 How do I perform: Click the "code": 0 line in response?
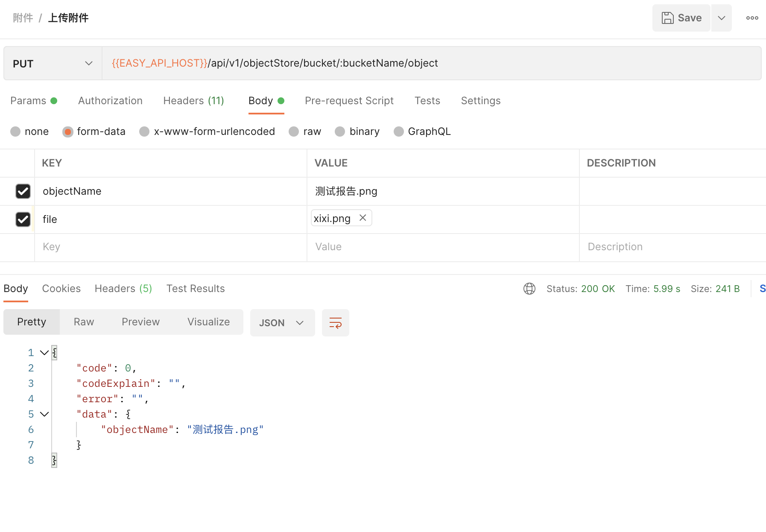tap(106, 368)
